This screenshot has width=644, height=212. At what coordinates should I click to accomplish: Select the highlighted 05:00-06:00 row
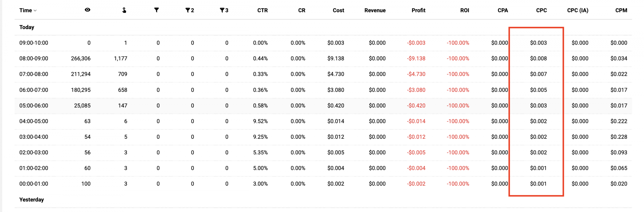click(323, 106)
